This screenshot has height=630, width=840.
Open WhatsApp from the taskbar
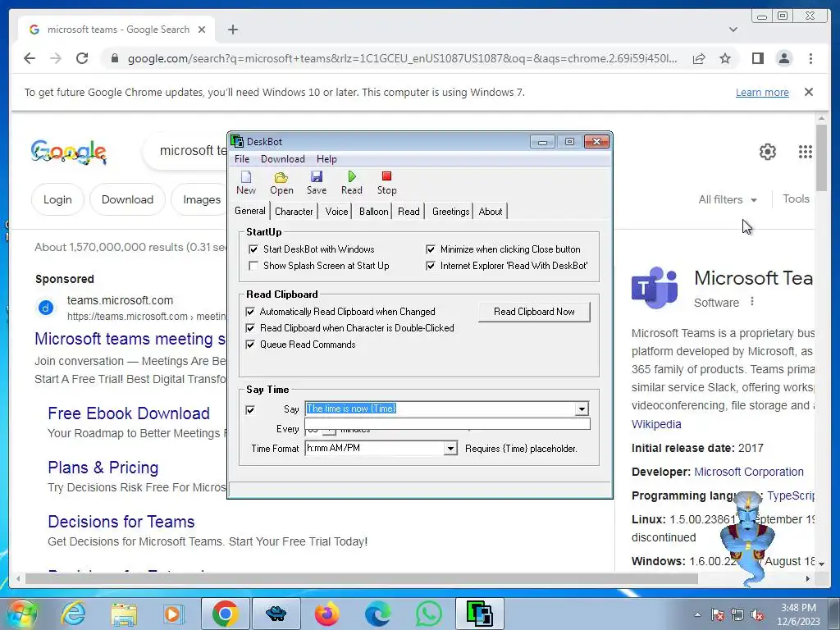428,614
